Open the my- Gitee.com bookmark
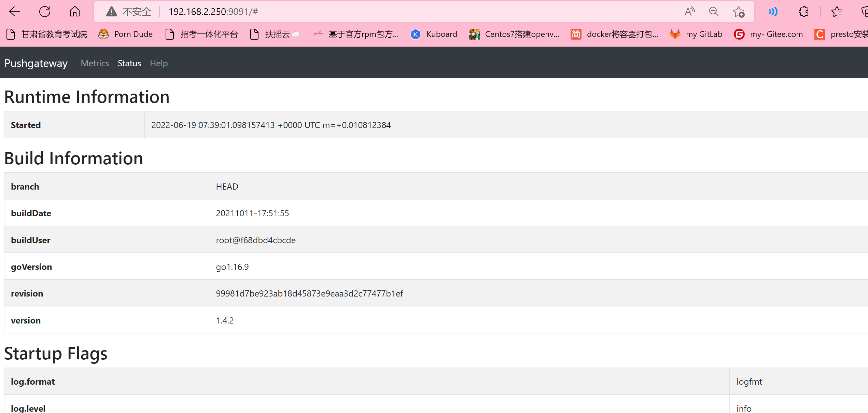Viewport: 868px width, 413px height. tap(768, 34)
